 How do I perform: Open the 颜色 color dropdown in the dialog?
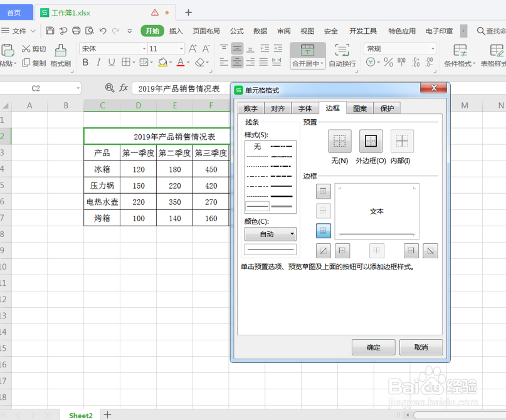[x=270, y=234]
